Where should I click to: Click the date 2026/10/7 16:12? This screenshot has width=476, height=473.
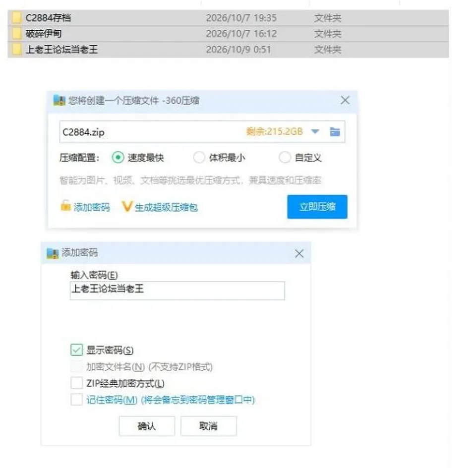coord(241,34)
